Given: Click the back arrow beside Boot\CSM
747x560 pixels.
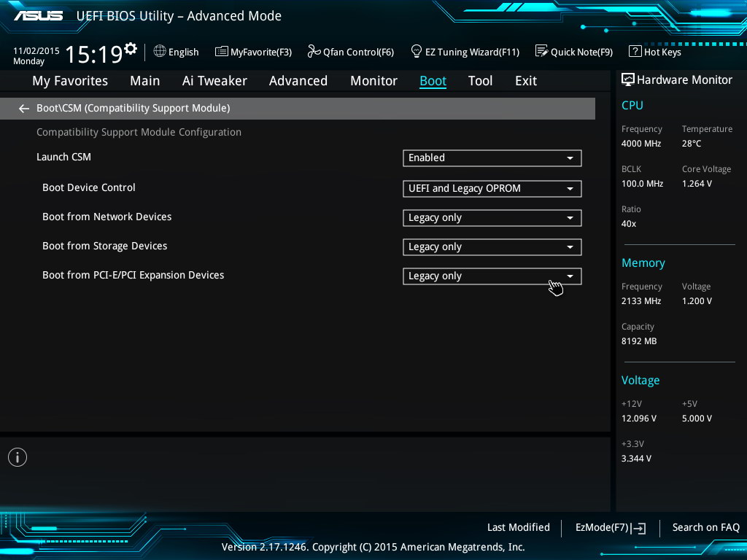Looking at the screenshot, I should 24,109.
